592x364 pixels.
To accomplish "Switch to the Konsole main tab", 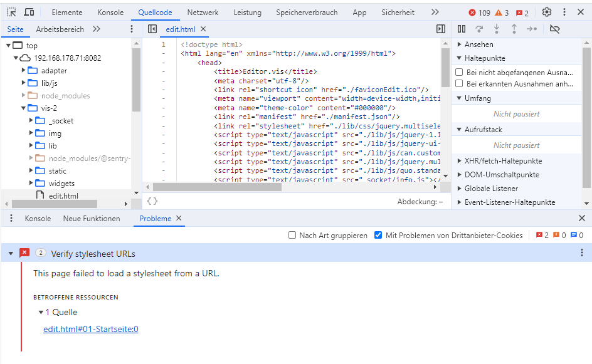I will [110, 13].
